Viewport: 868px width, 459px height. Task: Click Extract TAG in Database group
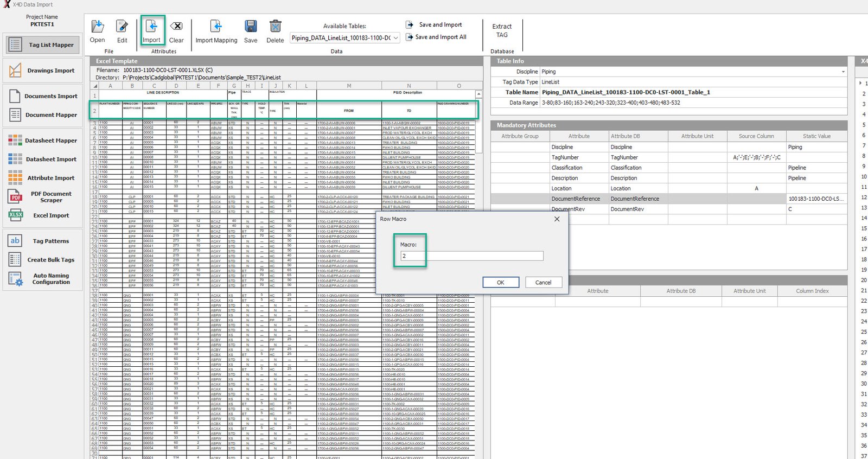(502, 31)
